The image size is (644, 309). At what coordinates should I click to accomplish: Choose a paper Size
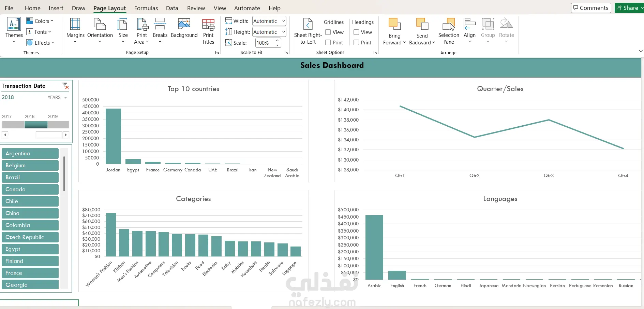123,31
